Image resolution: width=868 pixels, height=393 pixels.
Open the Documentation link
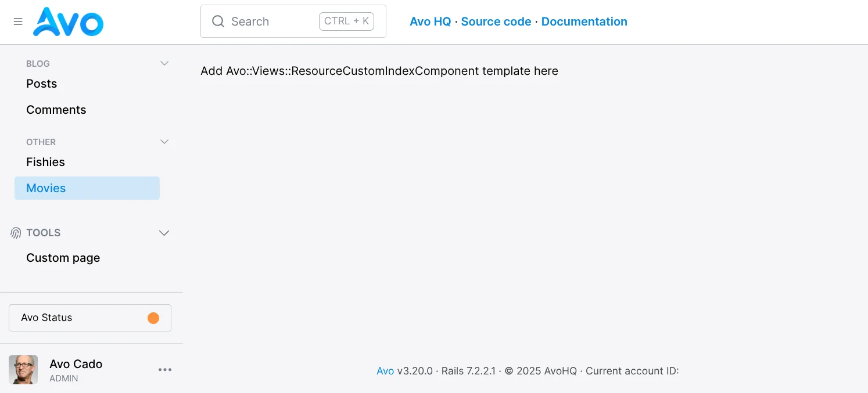tap(584, 21)
